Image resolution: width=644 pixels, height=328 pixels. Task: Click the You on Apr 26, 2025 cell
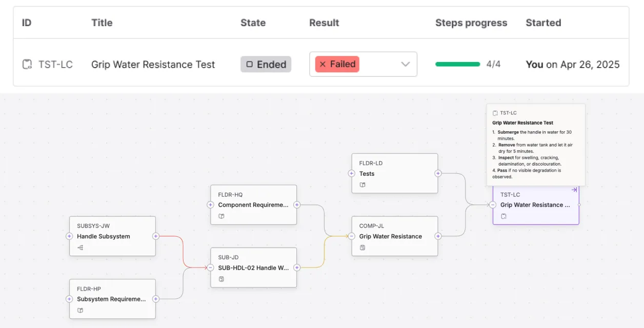pos(573,65)
